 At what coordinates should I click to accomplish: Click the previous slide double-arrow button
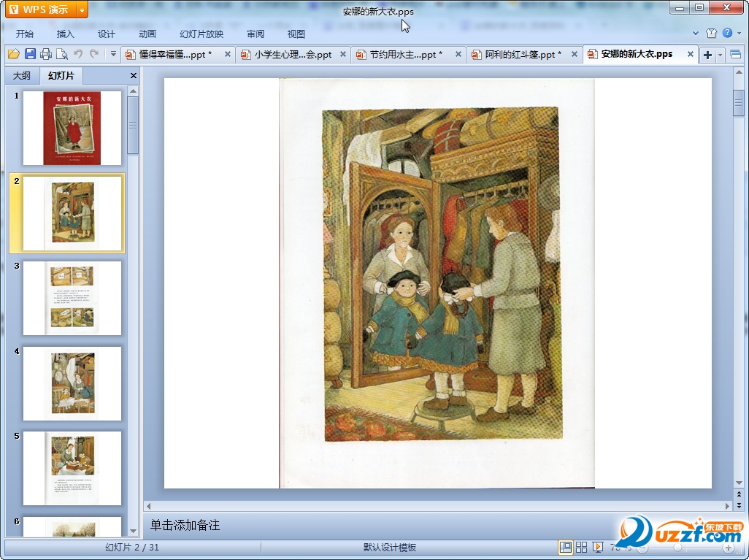click(739, 494)
